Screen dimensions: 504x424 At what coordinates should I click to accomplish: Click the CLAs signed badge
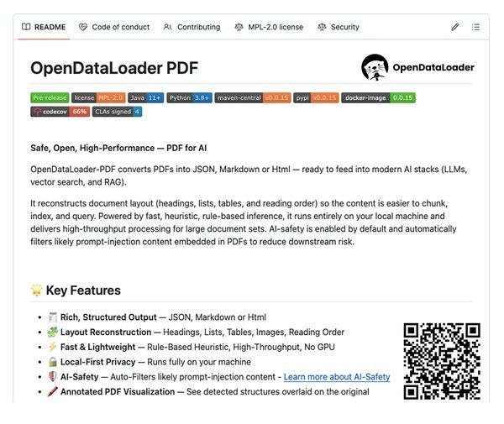(117, 111)
